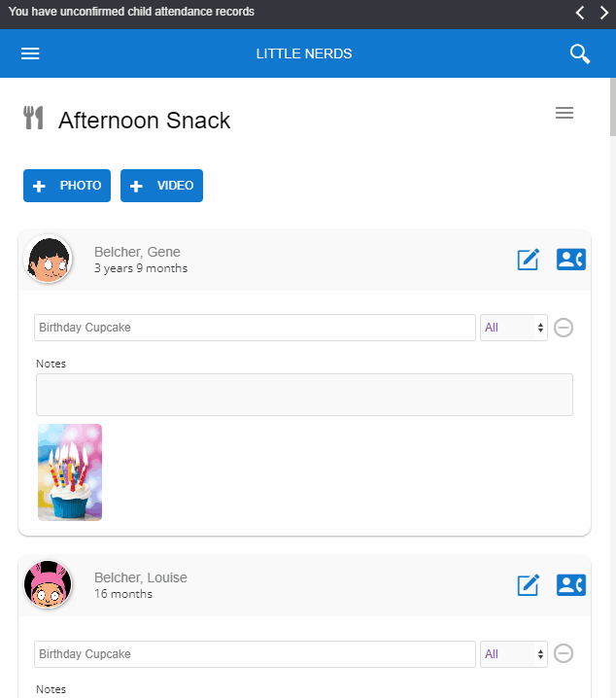The height and width of the screenshot is (698, 616).
Task: Open Afternoon Snack options menu icon
Action: click(x=565, y=113)
